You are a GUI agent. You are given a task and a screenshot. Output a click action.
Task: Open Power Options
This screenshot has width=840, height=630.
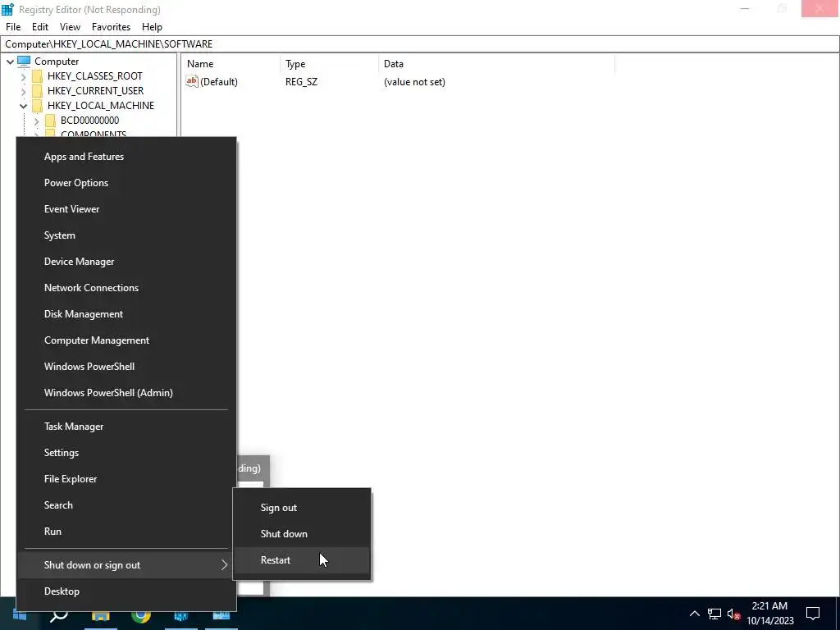click(126, 183)
